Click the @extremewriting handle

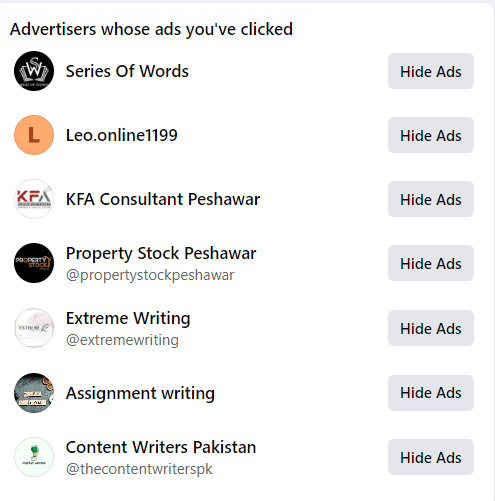coord(122,340)
